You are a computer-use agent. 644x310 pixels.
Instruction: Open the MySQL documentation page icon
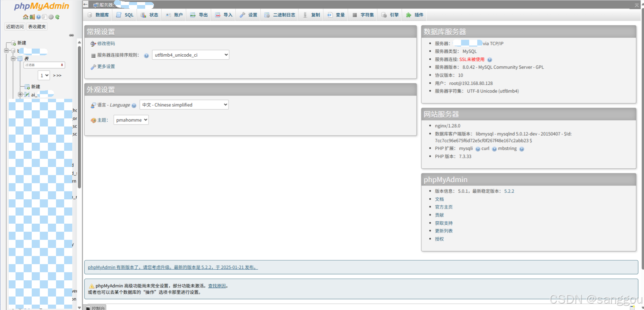(x=45, y=17)
